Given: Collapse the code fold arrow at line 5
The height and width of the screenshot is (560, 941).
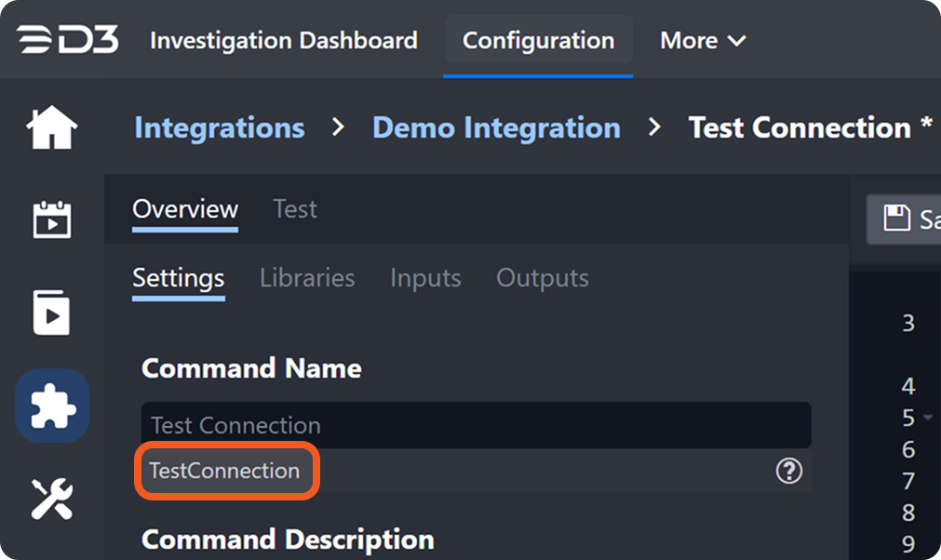Looking at the screenshot, I should click(928, 418).
